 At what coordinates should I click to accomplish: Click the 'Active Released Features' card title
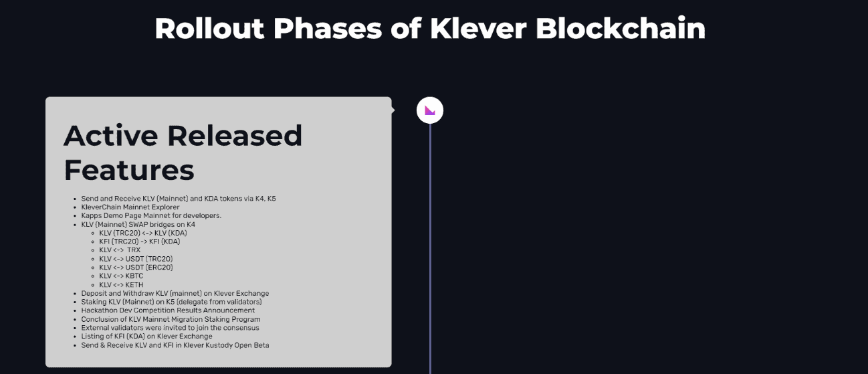click(183, 153)
